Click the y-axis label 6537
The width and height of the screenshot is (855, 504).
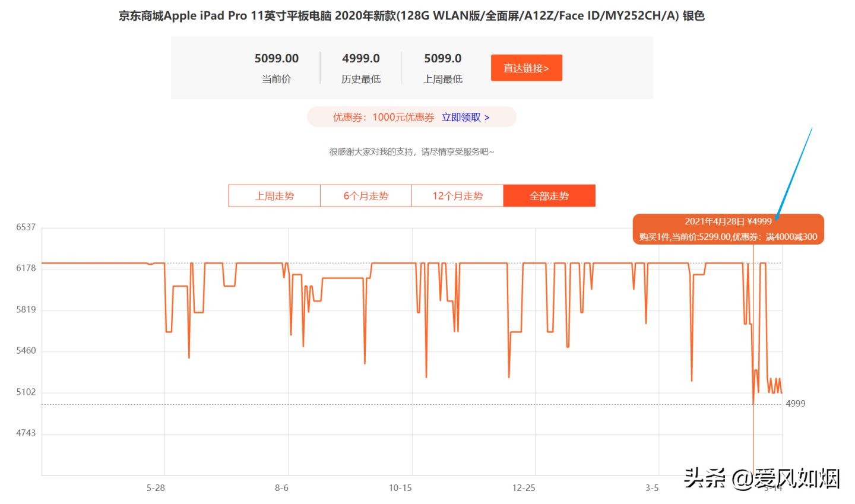tap(26, 227)
